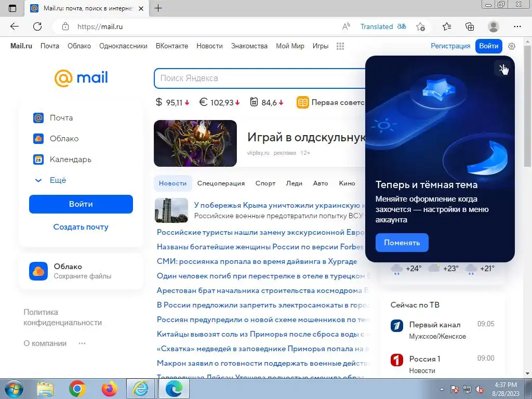Open Знакомства in top navigation
532x399 pixels.
click(249, 46)
